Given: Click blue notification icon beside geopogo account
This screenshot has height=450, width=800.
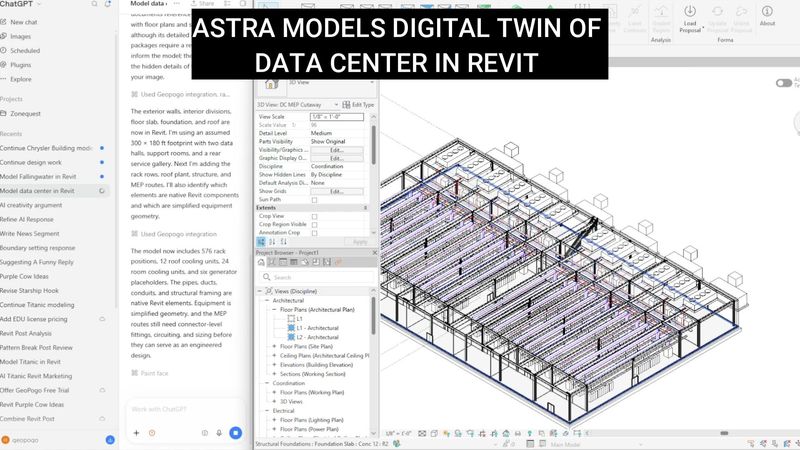Looking at the screenshot, I should point(110,440).
